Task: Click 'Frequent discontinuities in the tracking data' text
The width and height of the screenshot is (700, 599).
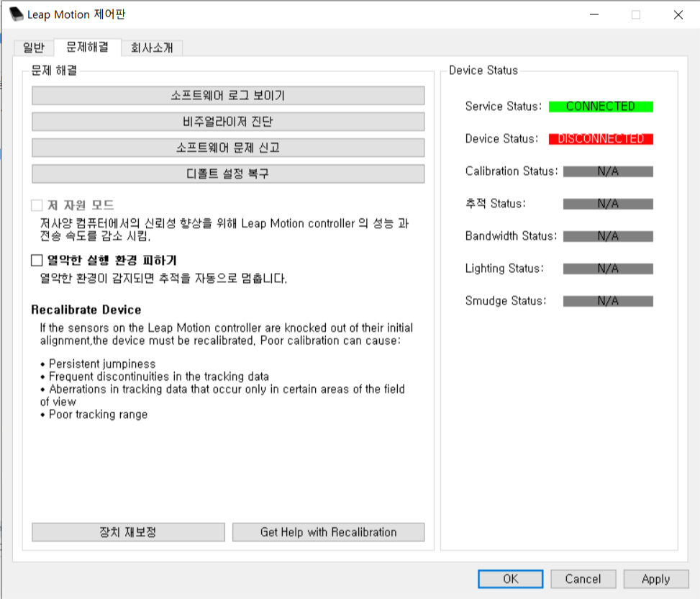Action: coord(159,377)
